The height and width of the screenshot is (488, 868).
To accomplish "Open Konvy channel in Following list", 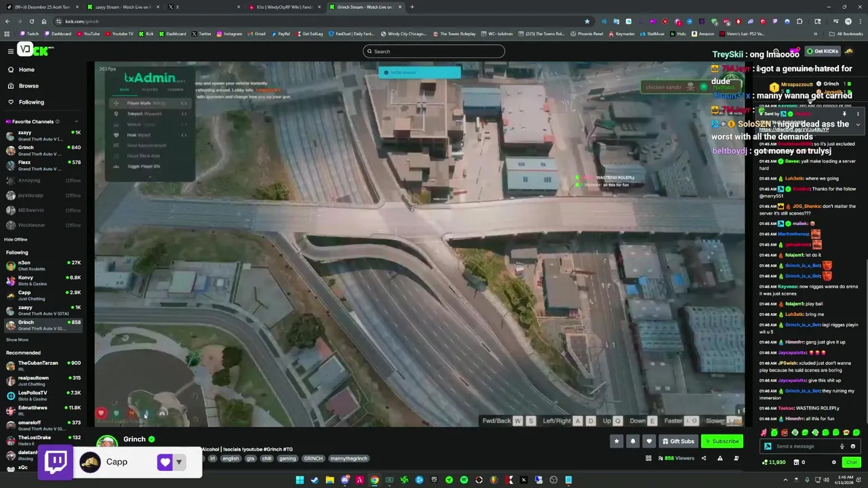I will click(x=42, y=281).
